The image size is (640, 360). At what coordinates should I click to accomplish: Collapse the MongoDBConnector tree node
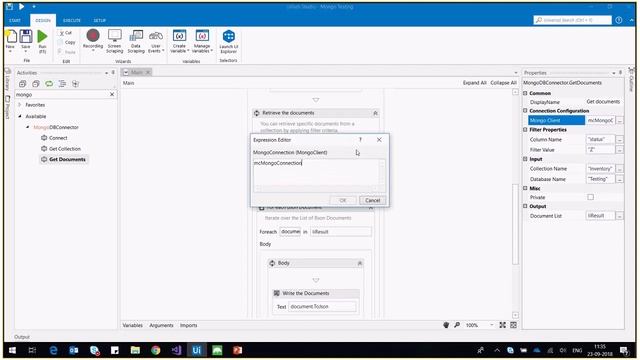[x=28, y=127]
